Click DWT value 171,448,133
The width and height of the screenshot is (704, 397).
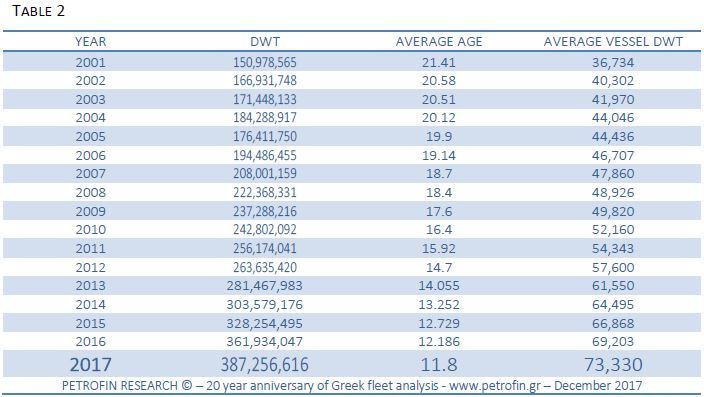tap(265, 99)
